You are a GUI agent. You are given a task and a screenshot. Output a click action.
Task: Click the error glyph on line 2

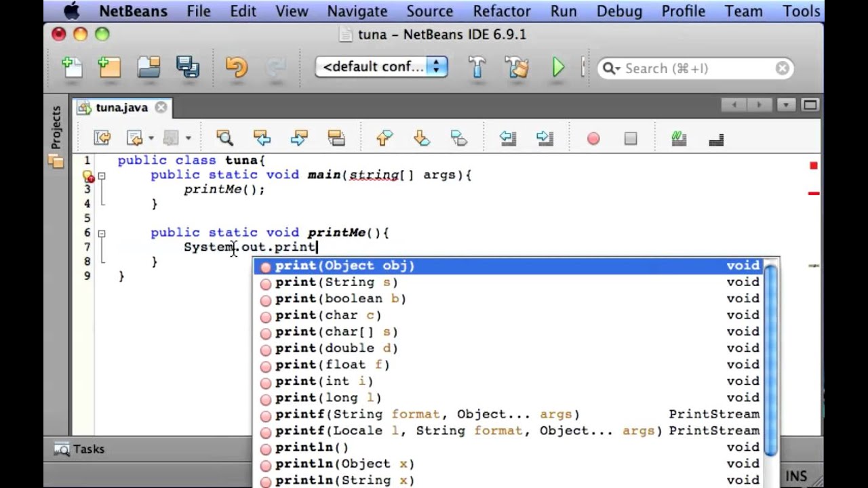click(x=88, y=176)
